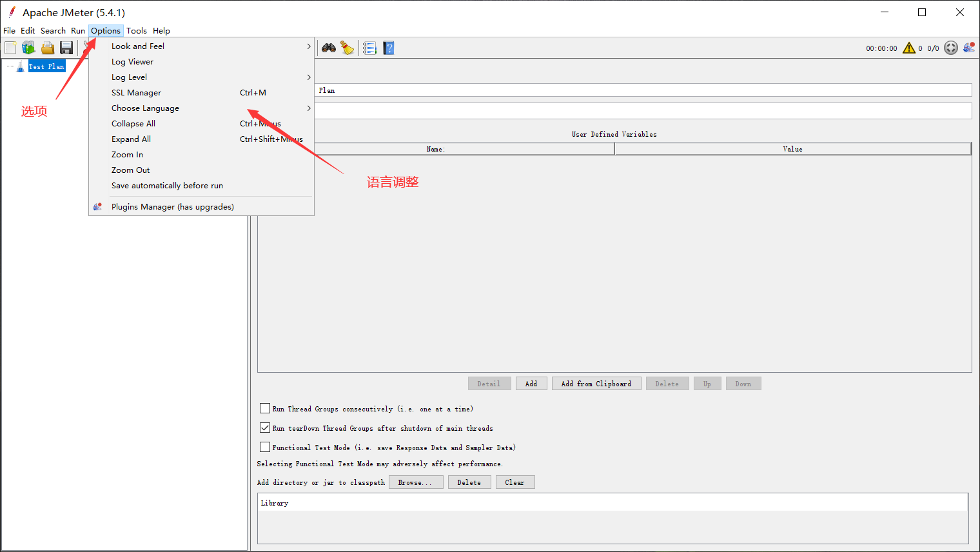
Task: Choose Zoom Out menu entry
Action: click(201, 170)
